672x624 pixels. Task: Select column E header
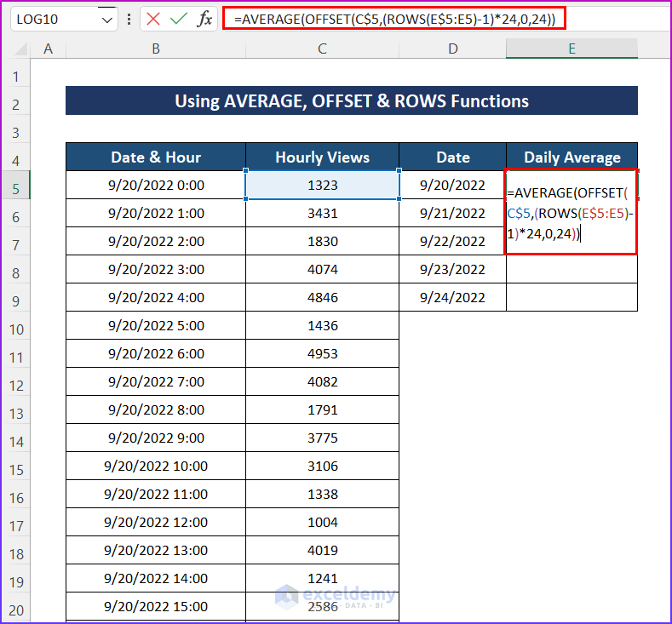[571, 49]
